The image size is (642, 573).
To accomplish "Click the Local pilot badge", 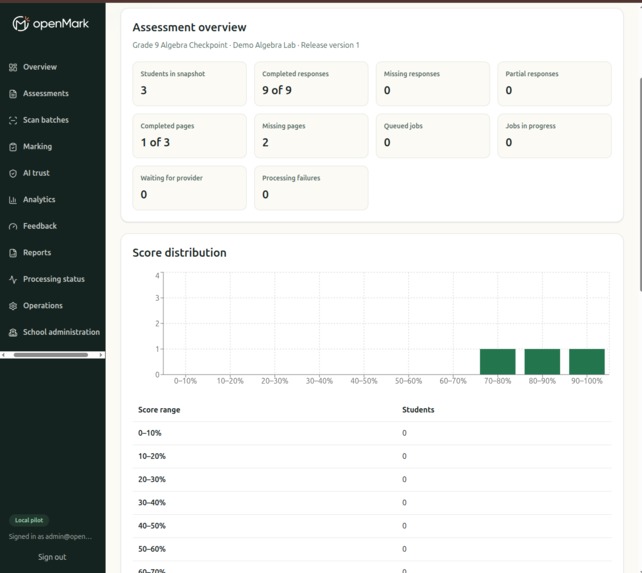I will (x=29, y=520).
